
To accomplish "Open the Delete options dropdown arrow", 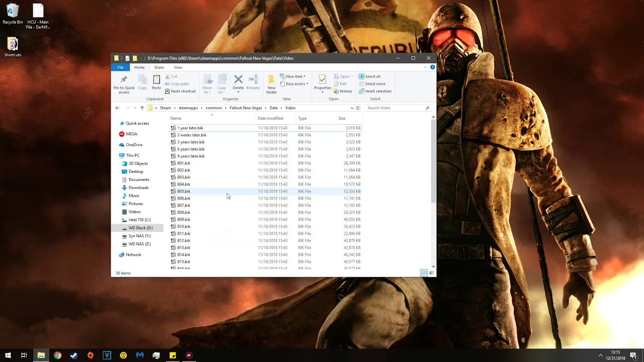I will pos(238,93).
